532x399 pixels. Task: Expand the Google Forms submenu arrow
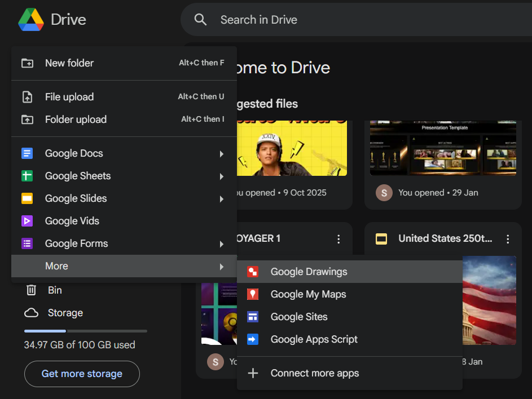click(x=222, y=244)
